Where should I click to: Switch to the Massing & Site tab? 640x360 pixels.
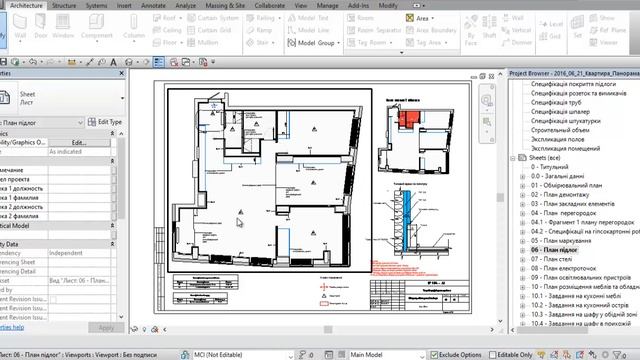point(225,5)
